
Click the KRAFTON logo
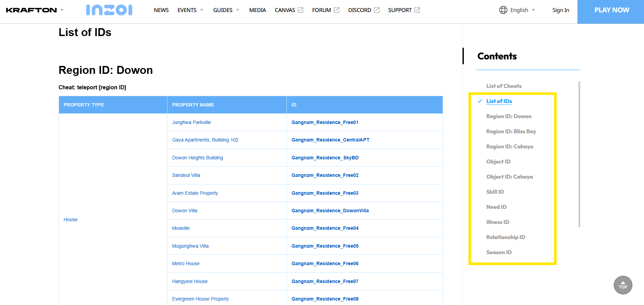[x=31, y=10]
